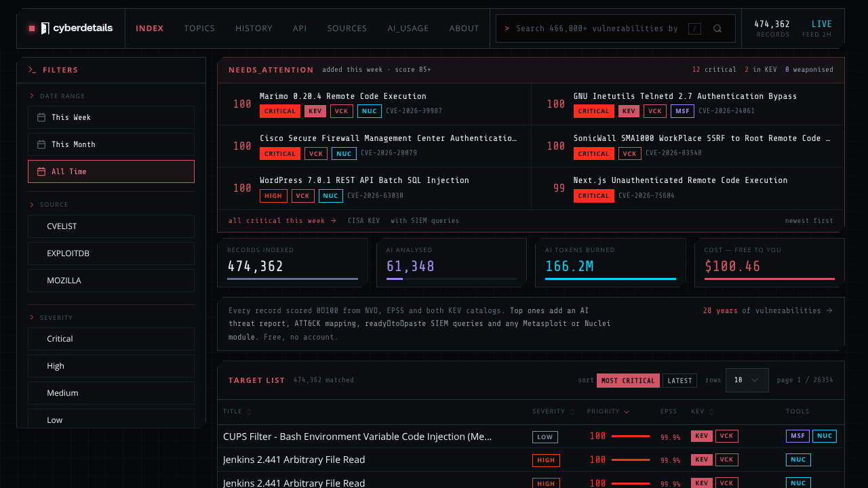Toggle the CVELIST source filter
Image resolution: width=868 pixels, height=488 pixels.
click(x=111, y=226)
